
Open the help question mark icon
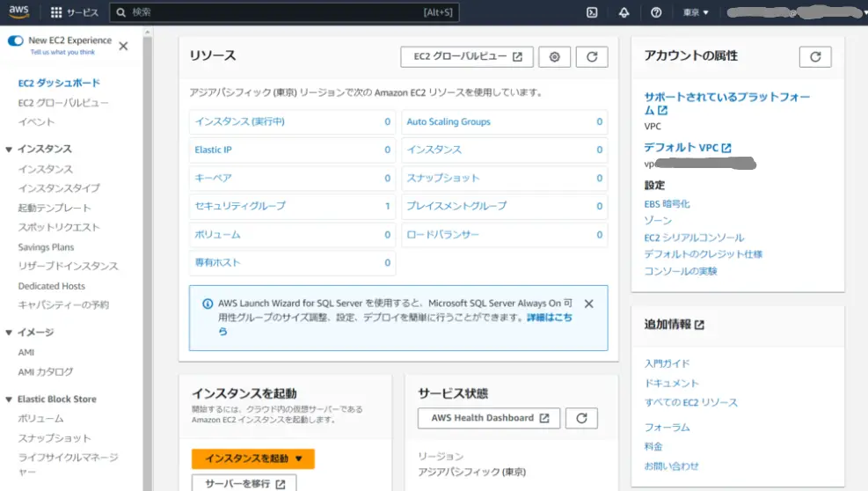656,12
